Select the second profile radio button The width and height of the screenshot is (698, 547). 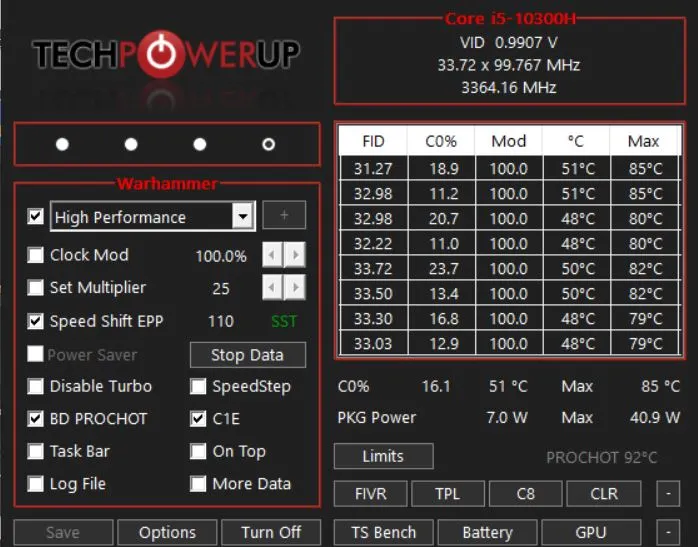coord(131,144)
